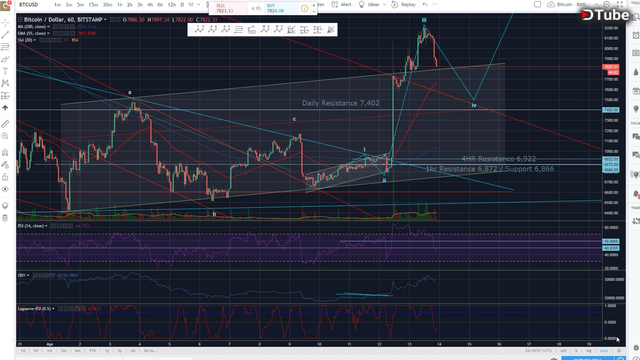Select the crosshair cursor tool
Screen dimensions: 640x360
(x=5, y=22)
